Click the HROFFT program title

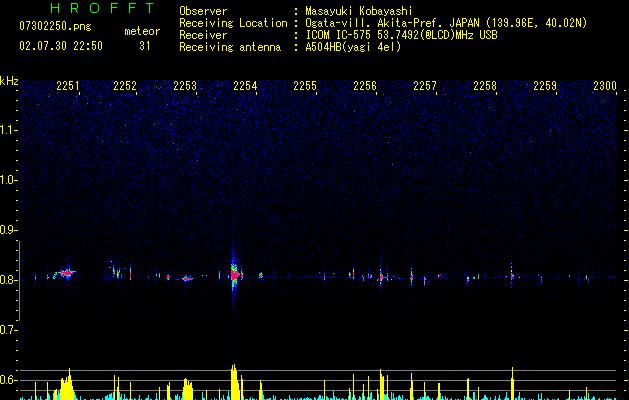tap(103, 8)
